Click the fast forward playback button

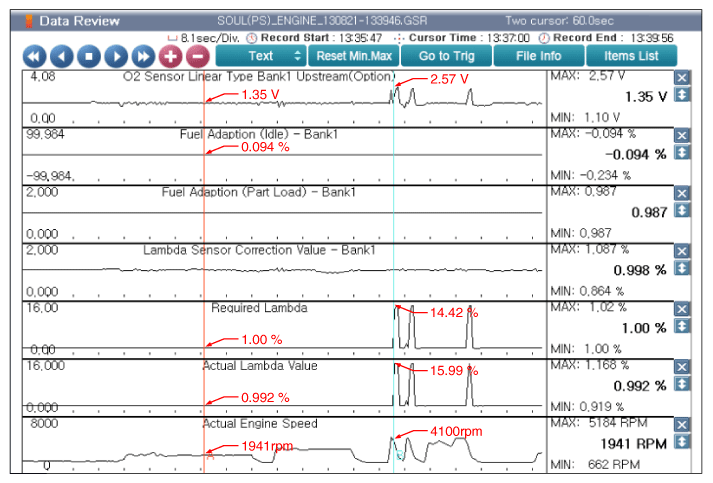pyautogui.click(x=144, y=56)
